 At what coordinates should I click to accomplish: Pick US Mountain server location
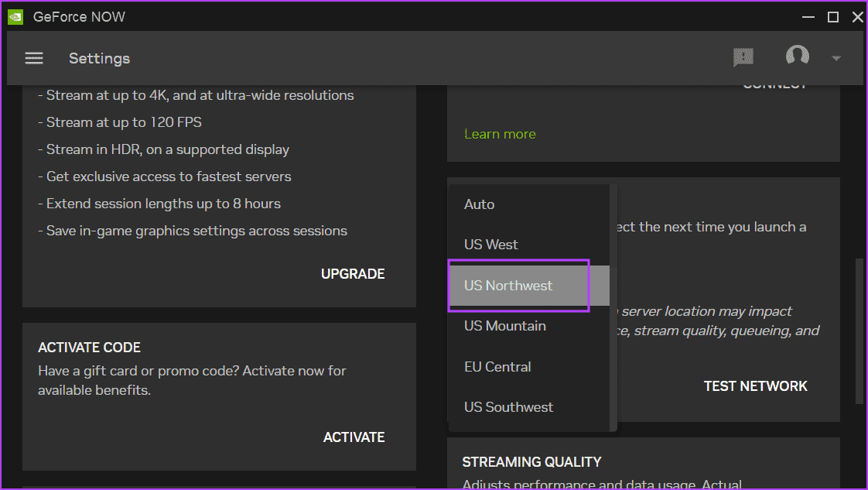click(528, 326)
